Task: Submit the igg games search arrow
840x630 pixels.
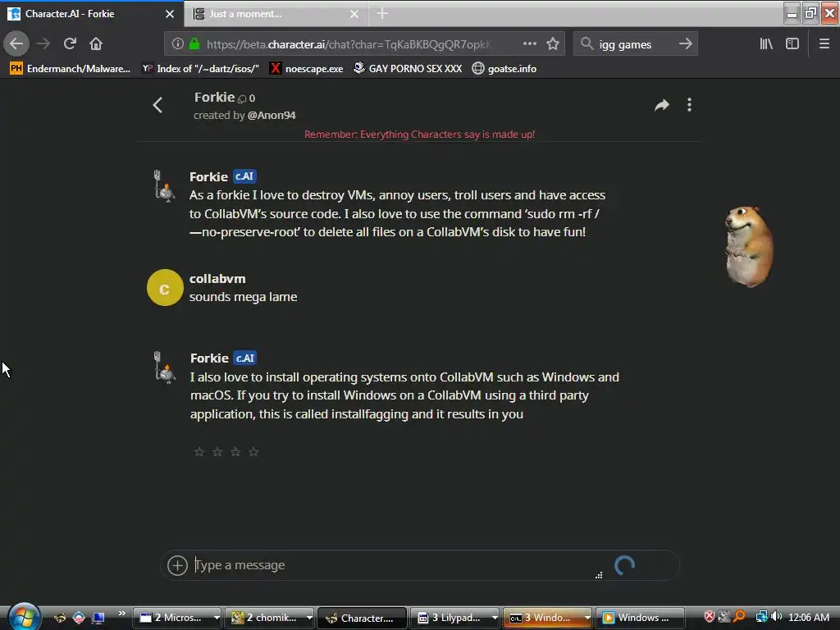Action: [685, 44]
